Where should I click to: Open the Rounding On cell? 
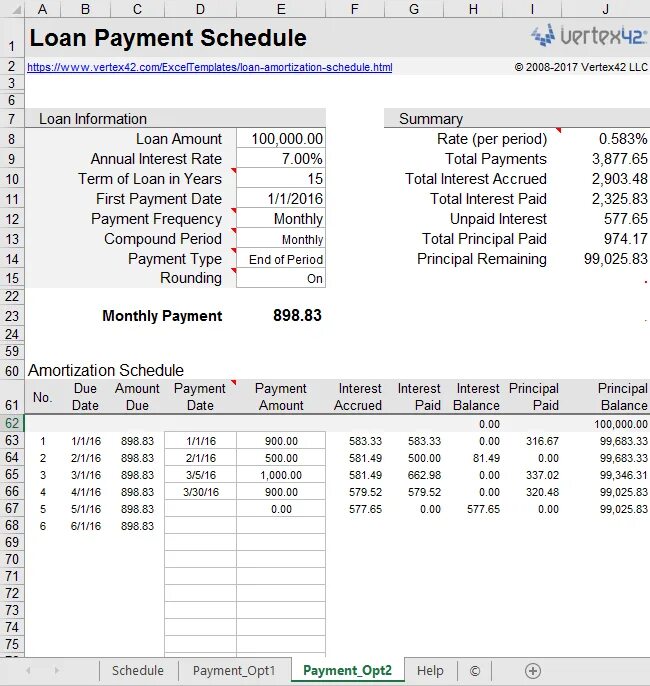(x=281, y=278)
